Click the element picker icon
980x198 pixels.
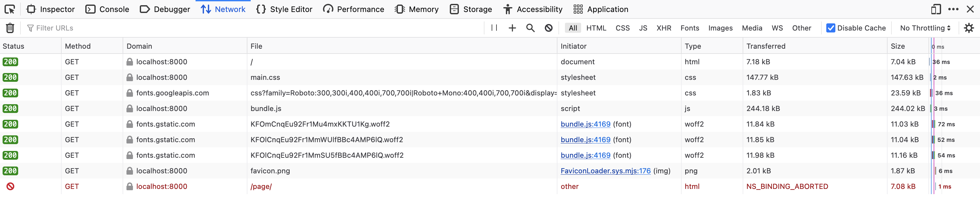(10, 9)
